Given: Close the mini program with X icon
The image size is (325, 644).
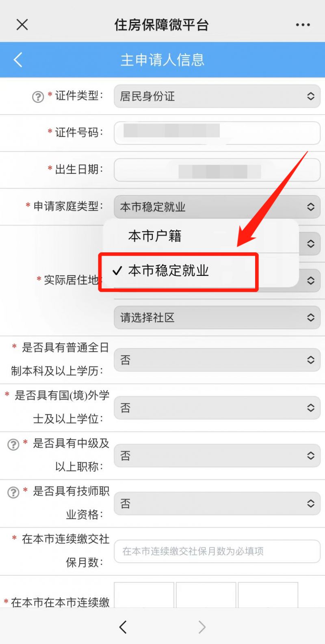Looking at the screenshot, I should pyautogui.click(x=22, y=25).
